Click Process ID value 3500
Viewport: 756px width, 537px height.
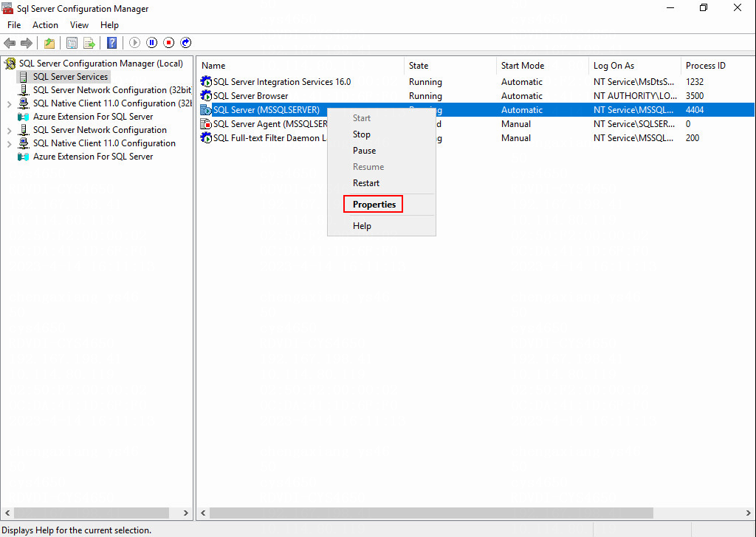[x=695, y=96]
